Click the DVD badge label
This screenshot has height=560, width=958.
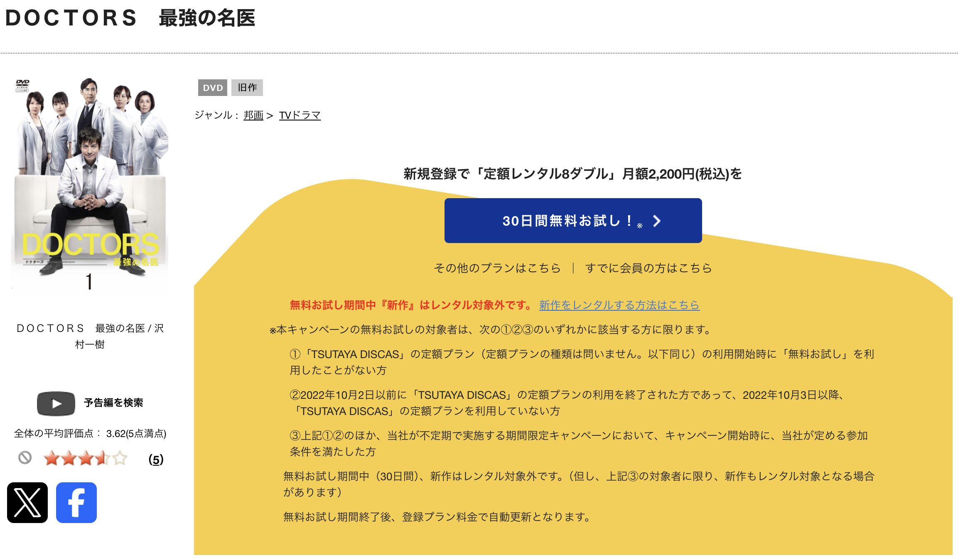[213, 88]
